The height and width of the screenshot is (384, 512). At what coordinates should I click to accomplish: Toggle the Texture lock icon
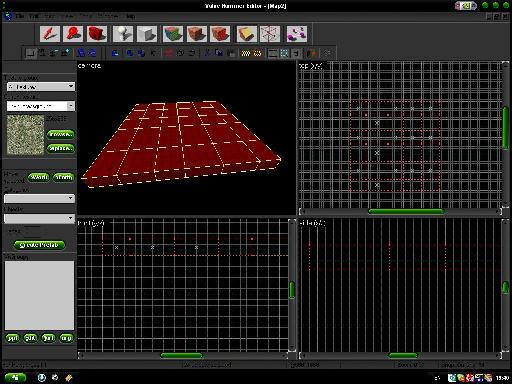click(x=296, y=53)
